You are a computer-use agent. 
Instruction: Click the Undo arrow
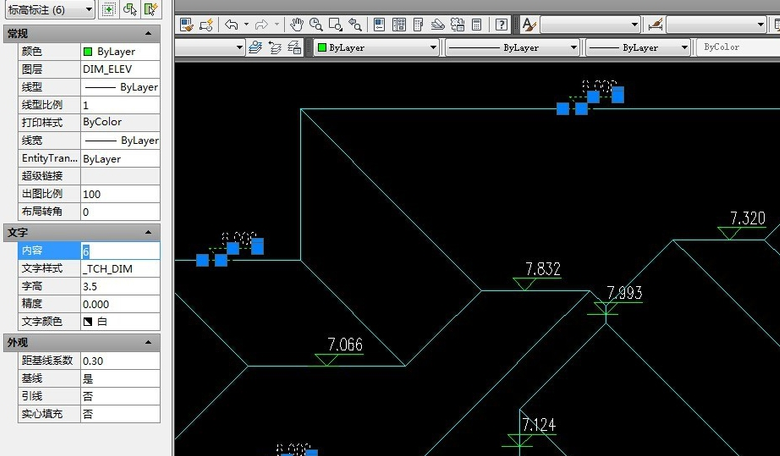[231, 24]
